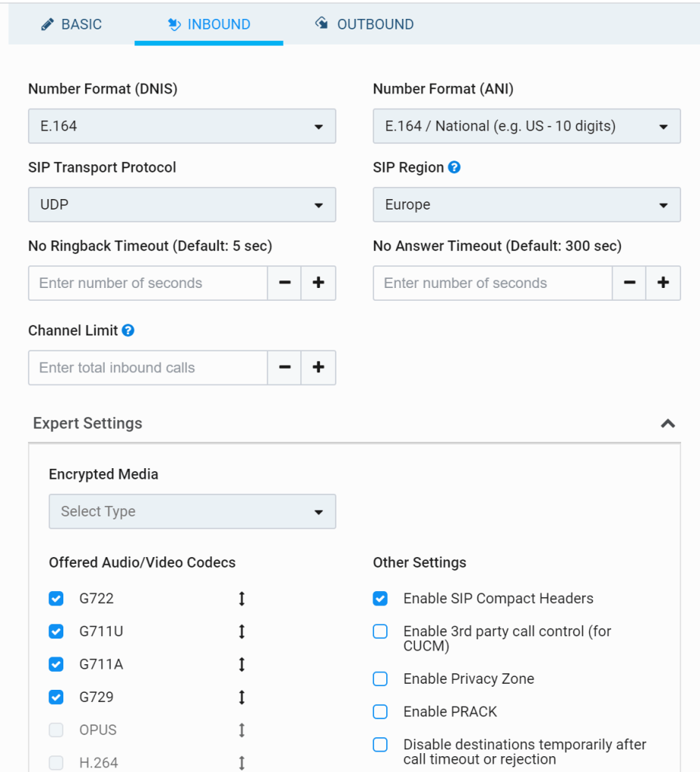This screenshot has width=700, height=772.
Task: Collapse the Expert Settings section
Action: pos(668,424)
